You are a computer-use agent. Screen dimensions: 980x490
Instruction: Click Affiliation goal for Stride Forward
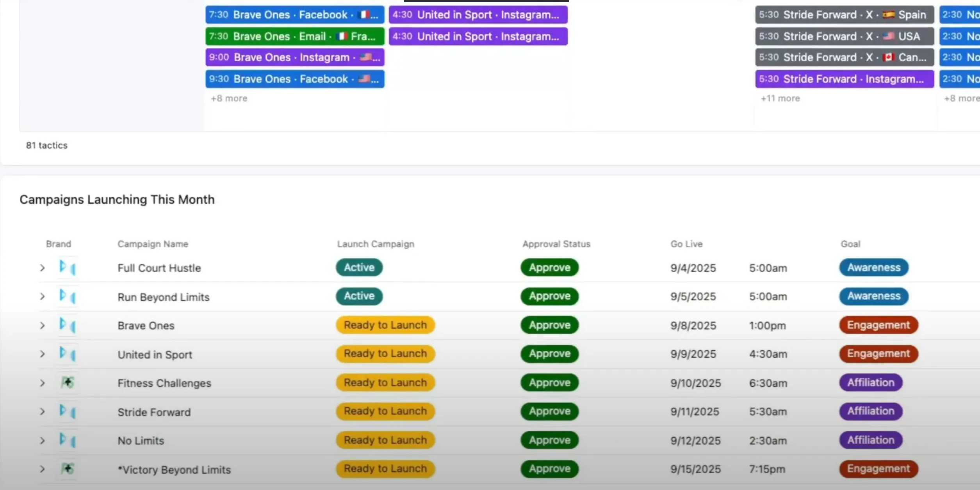(x=871, y=411)
